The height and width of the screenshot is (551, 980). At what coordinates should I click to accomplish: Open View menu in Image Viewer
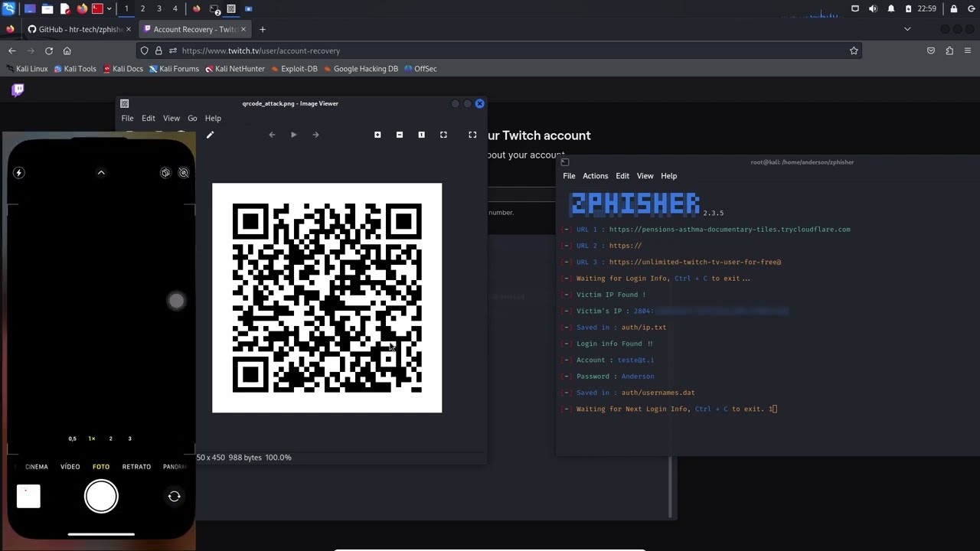pos(171,119)
